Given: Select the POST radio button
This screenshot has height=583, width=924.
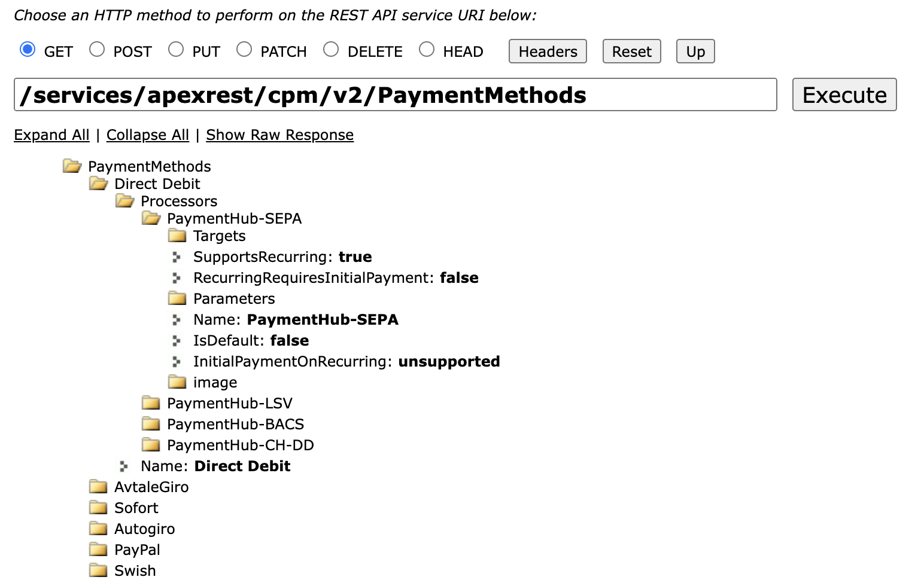Looking at the screenshot, I should coord(97,49).
